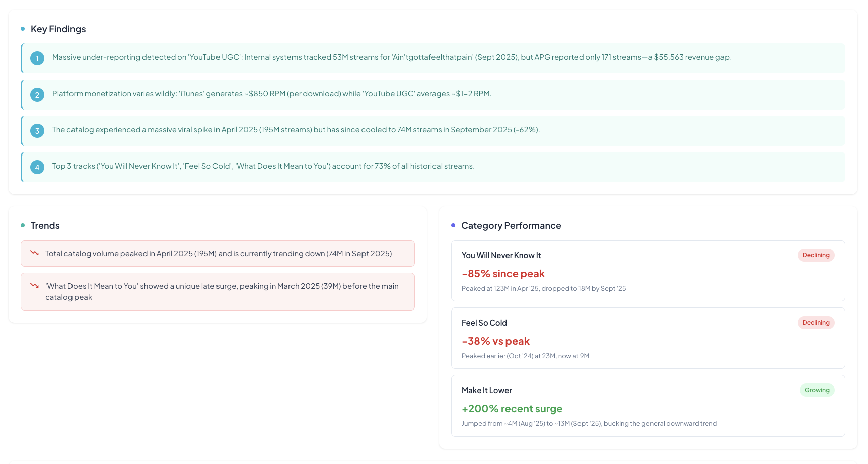Click Declining badge on You Will Never Know It
The height and width of the screenshot is (464, 868).
pos(816,255)
